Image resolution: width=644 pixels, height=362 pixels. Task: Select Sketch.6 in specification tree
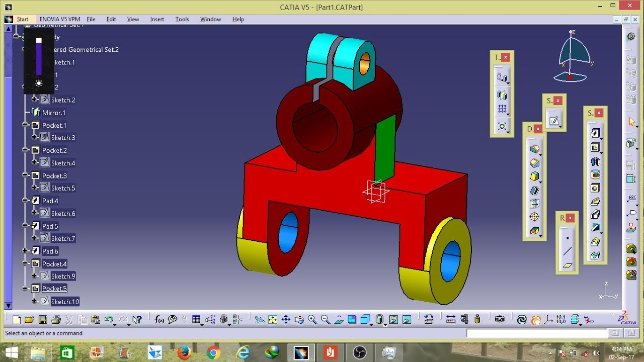click(x=63, y=213)
